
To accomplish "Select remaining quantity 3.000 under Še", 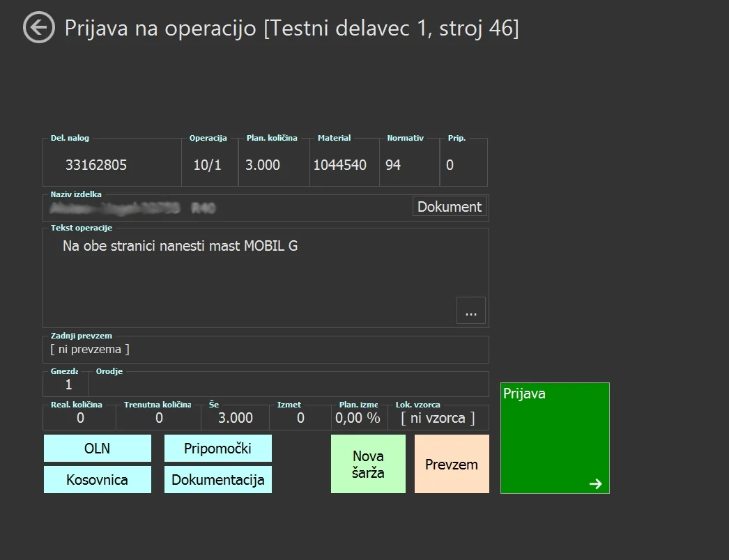I will point(236,418).
